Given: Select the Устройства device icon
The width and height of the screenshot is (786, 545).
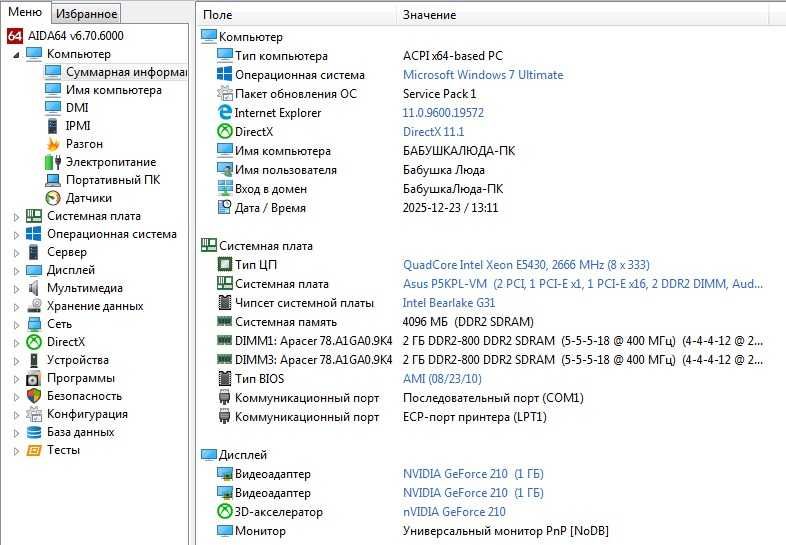Looking at the screenshot, I should [x=34, y=360].
